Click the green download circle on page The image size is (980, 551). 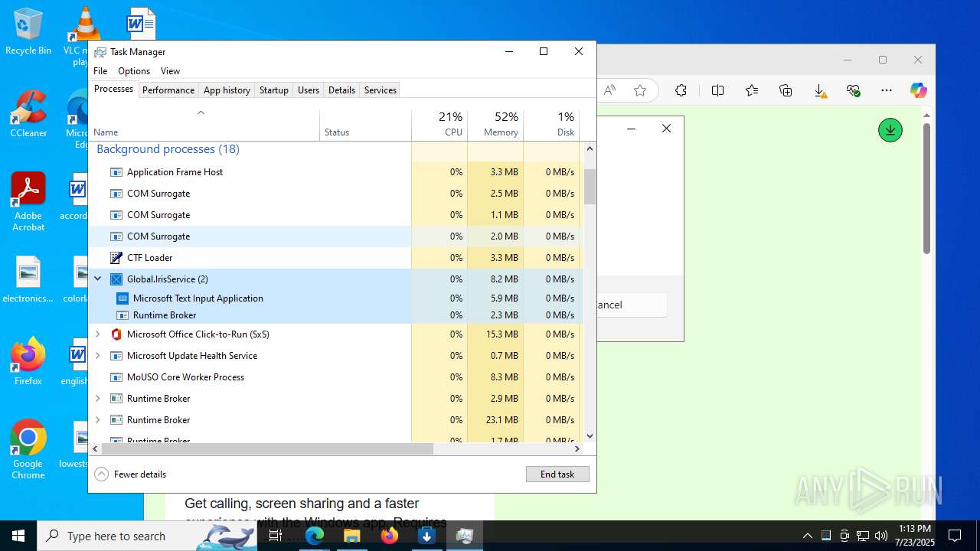point(890,130)
